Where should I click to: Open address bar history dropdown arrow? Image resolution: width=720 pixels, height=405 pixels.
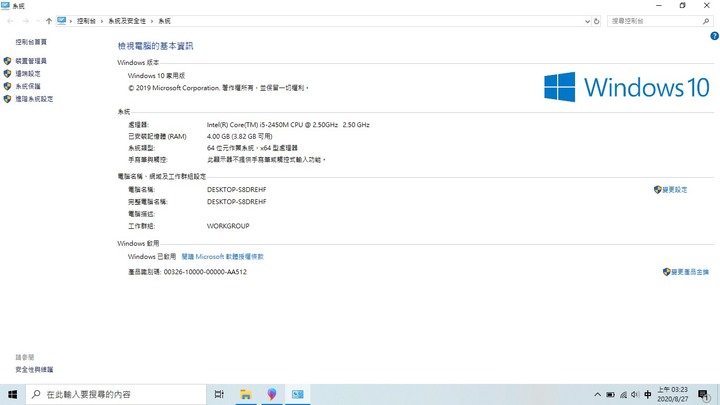pyautogui.click(x=587, y=21)
